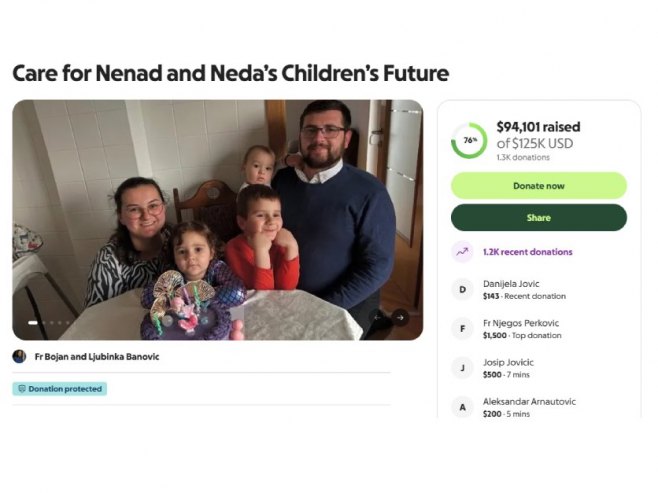This screenshot has height=493, width=658.
Task: Open organizer Fr Bojan and Ljubinka Banovic
Action: pos(96,356)
